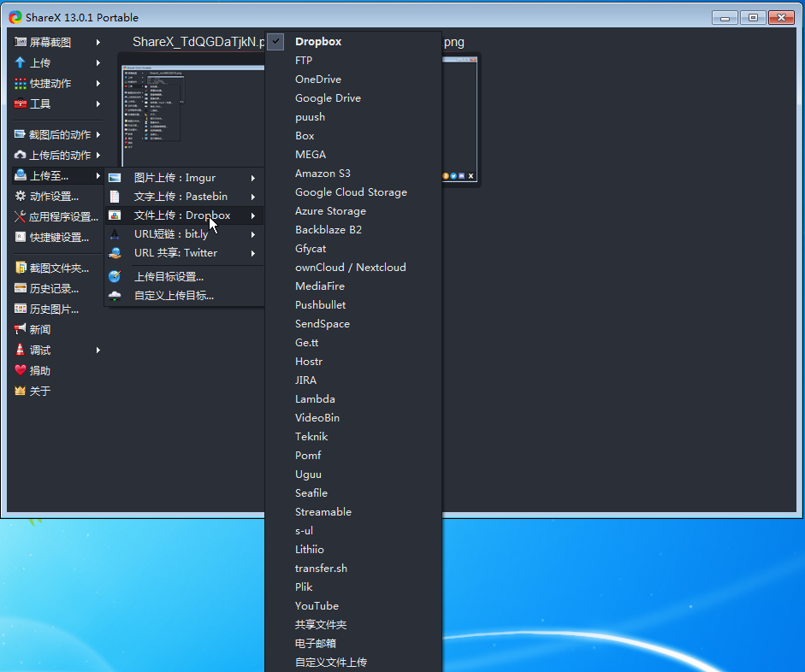Click the heart icon next to 捐助
The image size is (805, 672).
click(21, 370)
